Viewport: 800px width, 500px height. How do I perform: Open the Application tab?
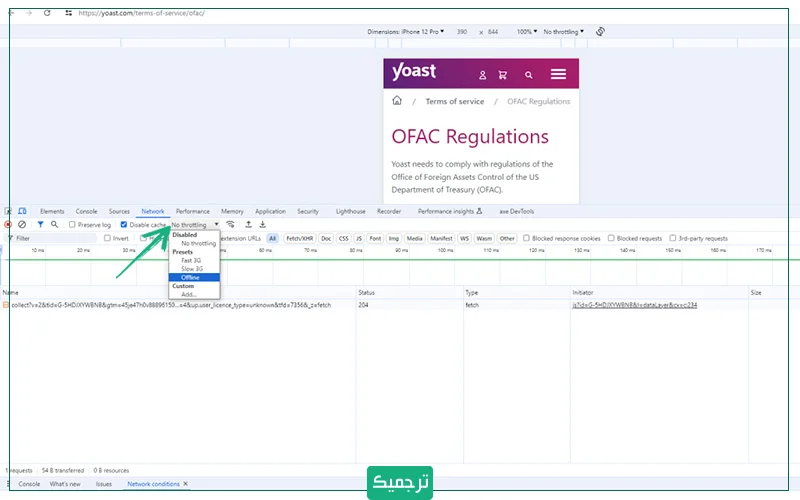270,211
